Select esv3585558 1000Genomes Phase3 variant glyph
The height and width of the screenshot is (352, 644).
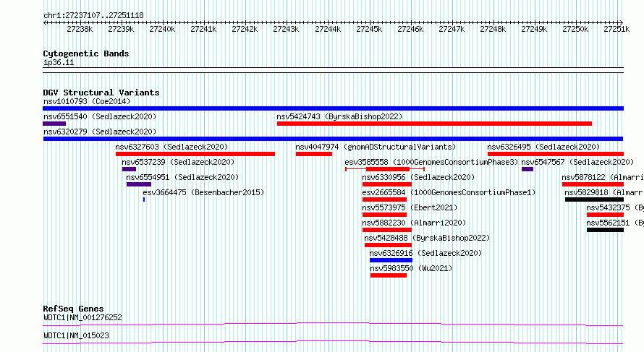click(x=385, y=169)
